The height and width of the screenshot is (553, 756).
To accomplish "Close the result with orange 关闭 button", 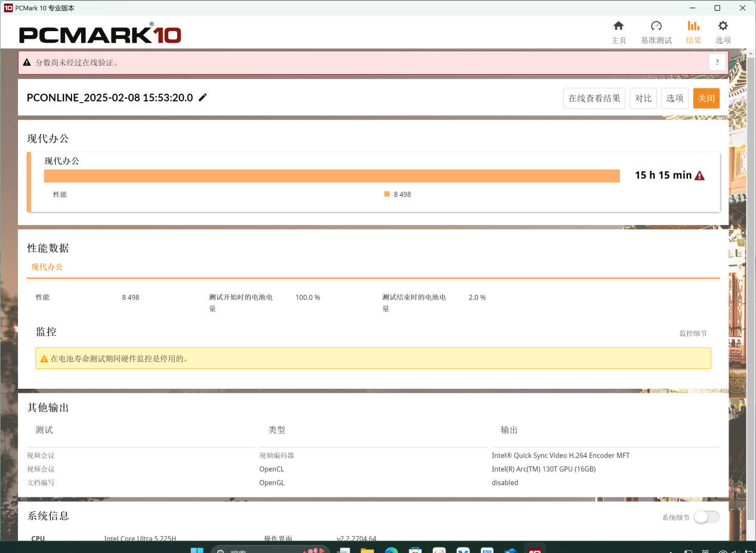I will [x=706, y=99].
